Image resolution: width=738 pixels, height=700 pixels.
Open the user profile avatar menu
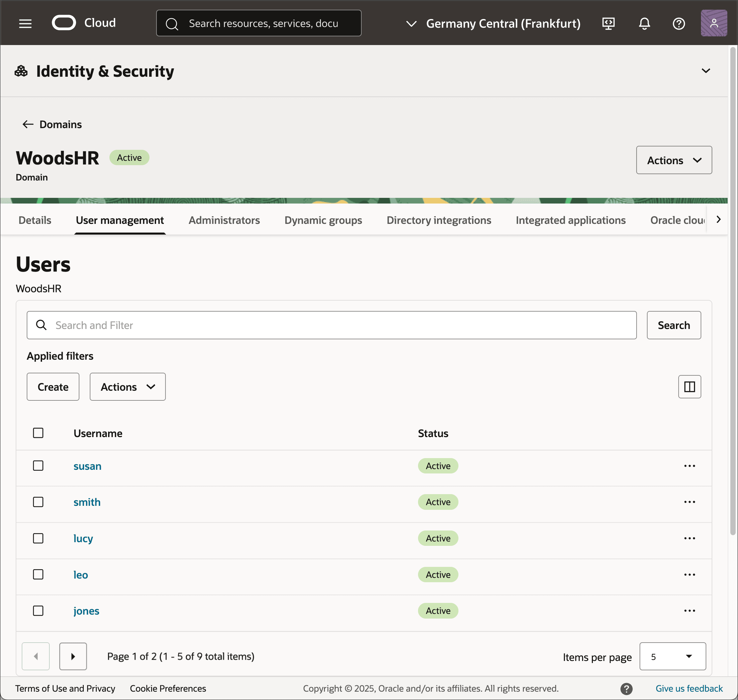coord(714,23)
